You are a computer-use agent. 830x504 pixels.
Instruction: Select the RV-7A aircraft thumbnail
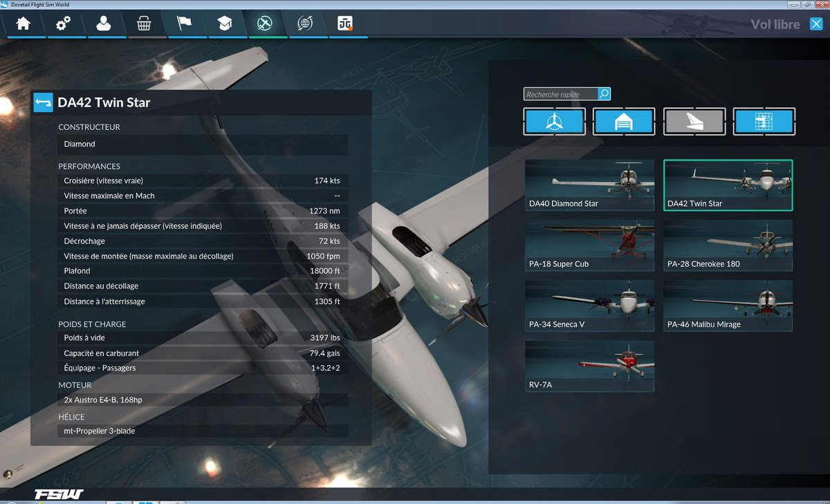point(589,366)
